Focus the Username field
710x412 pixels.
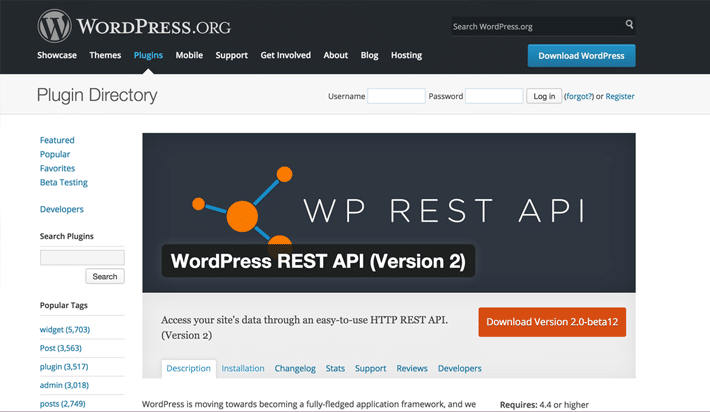[396, 96]
